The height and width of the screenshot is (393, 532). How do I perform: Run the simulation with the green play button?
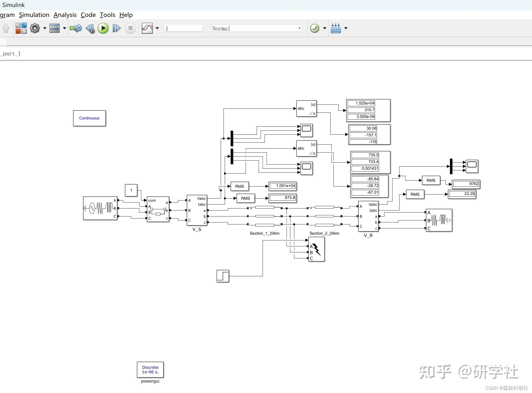(103, 28)
